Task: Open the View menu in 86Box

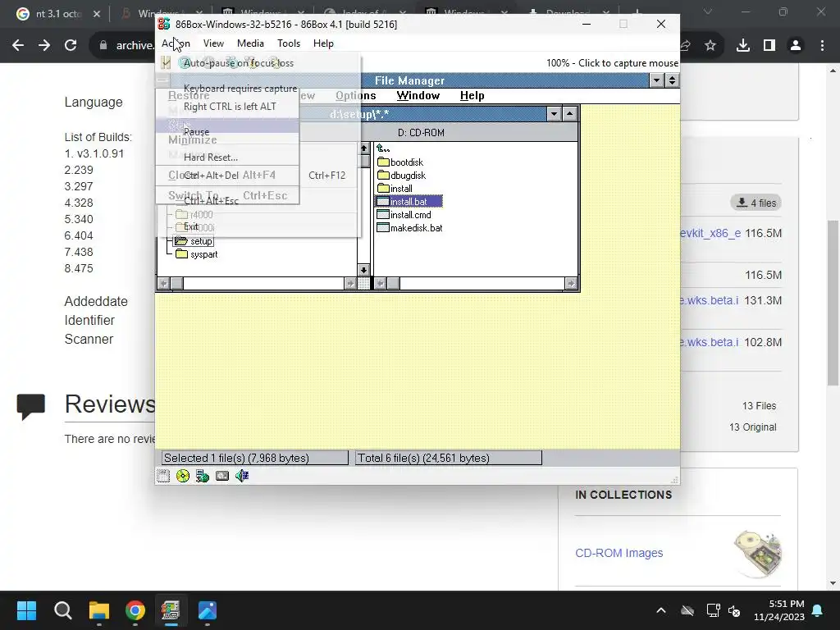Action: (x=213, y=43)
